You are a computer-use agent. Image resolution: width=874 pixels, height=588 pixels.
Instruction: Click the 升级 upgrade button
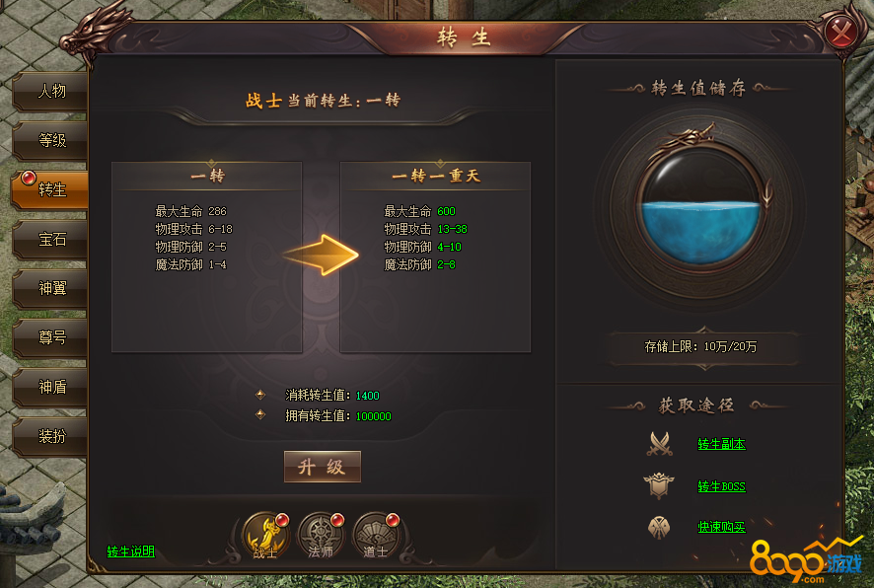click(x=323, y=467)
